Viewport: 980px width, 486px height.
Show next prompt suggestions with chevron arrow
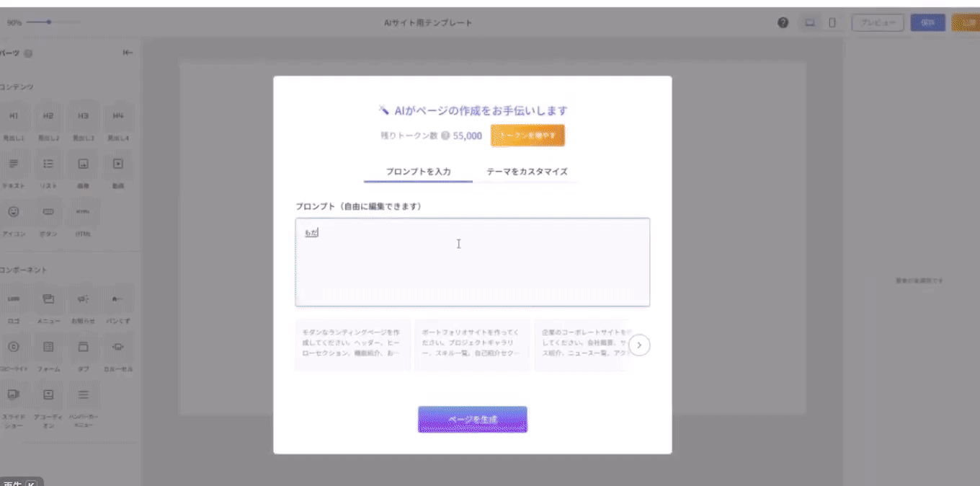coord(639,345)
